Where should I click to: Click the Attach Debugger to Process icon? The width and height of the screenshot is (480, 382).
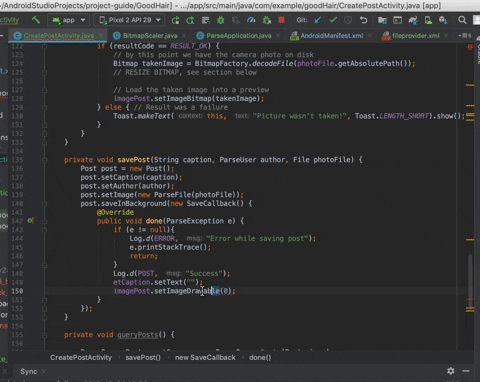pyautogui.click(x=267, y=20)
